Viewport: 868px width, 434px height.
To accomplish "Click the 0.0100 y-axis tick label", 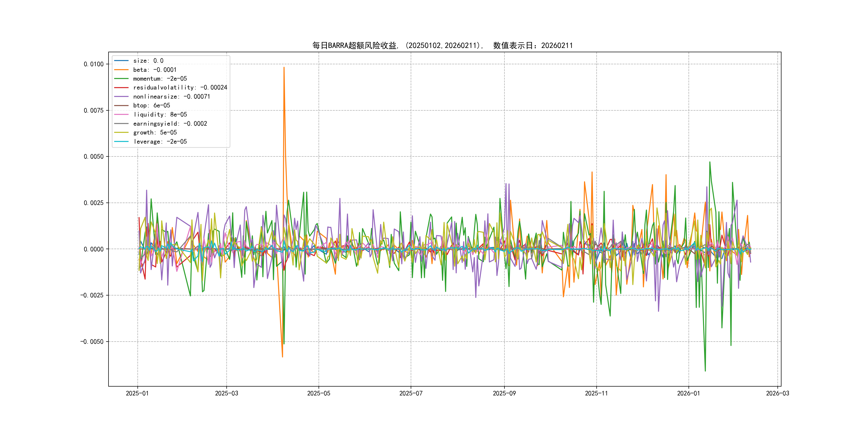I will point(93,64).
